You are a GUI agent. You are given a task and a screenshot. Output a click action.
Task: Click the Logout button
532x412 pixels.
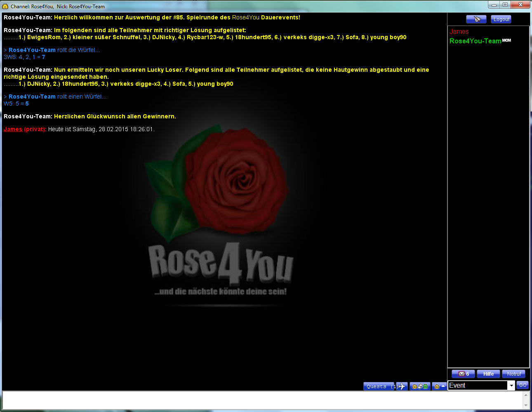click(x=501, y=19)
